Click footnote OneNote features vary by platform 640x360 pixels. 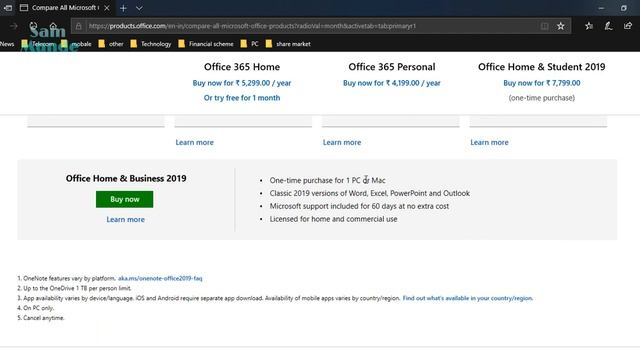click(67, 278)
